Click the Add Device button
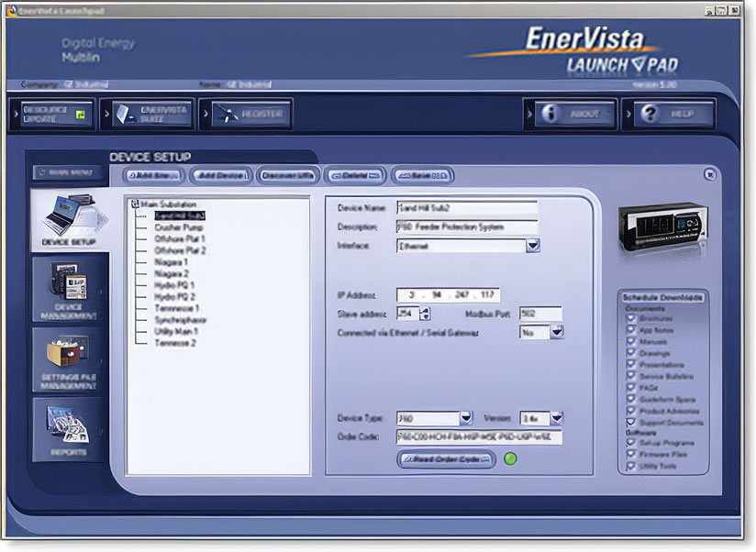This screenshot has width=756, height=552. pyautogui.click(x=221, y=176)
